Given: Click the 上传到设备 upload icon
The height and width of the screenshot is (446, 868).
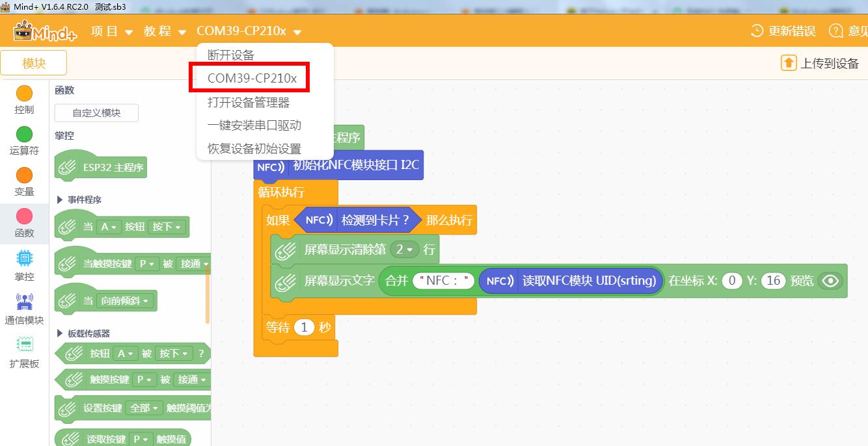Looking at the screenshot, I should 789,63.
